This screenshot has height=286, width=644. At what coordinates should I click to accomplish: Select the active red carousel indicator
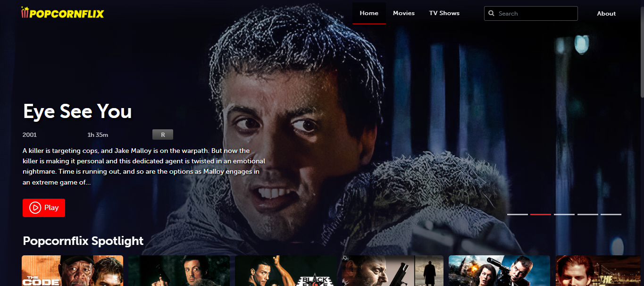point(541,214)
